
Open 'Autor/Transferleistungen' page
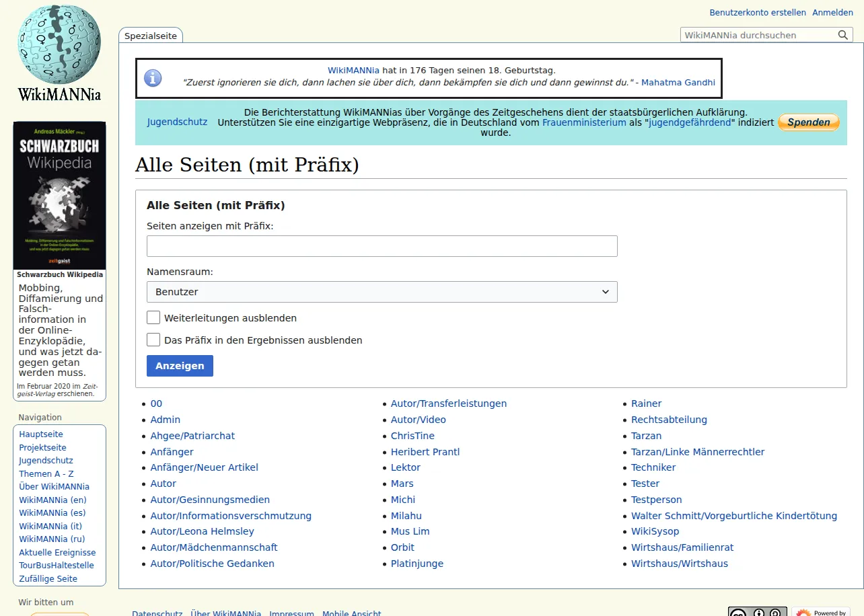point(449,403)
